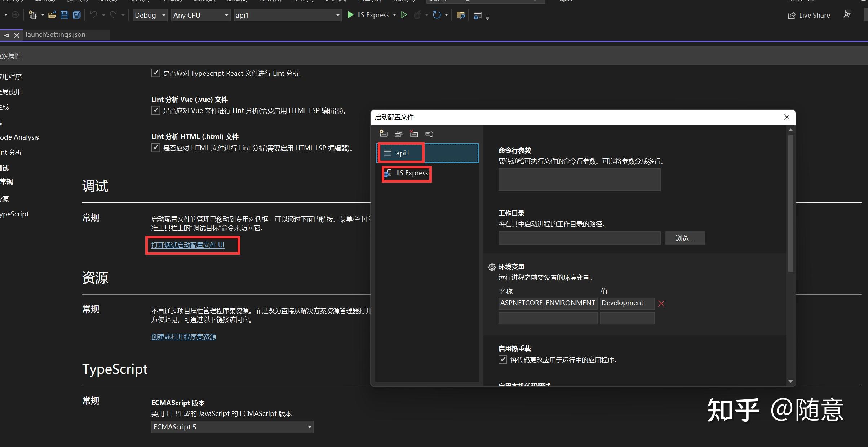Select TypeScript in the properties sidebar
Screen dimensions: 868x447
(14, 214)
